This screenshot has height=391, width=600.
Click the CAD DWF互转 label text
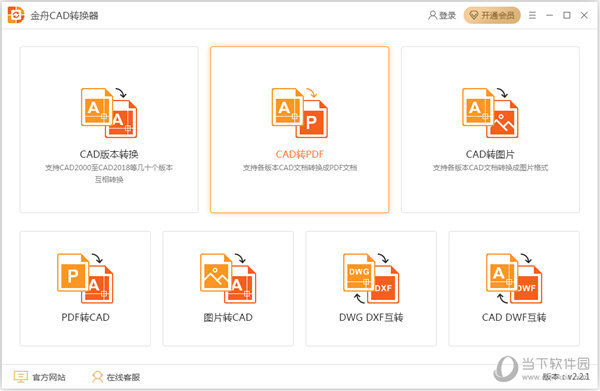514,317
